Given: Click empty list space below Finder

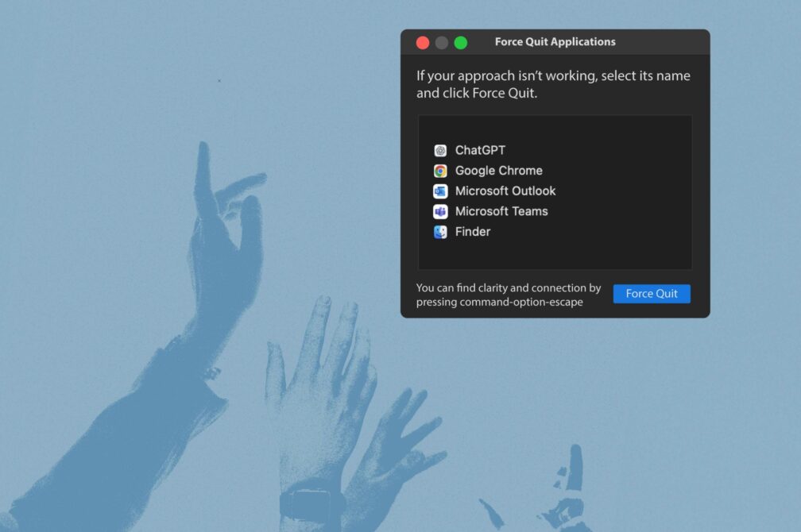Looking at the screenshot, I should coord(555,256).
